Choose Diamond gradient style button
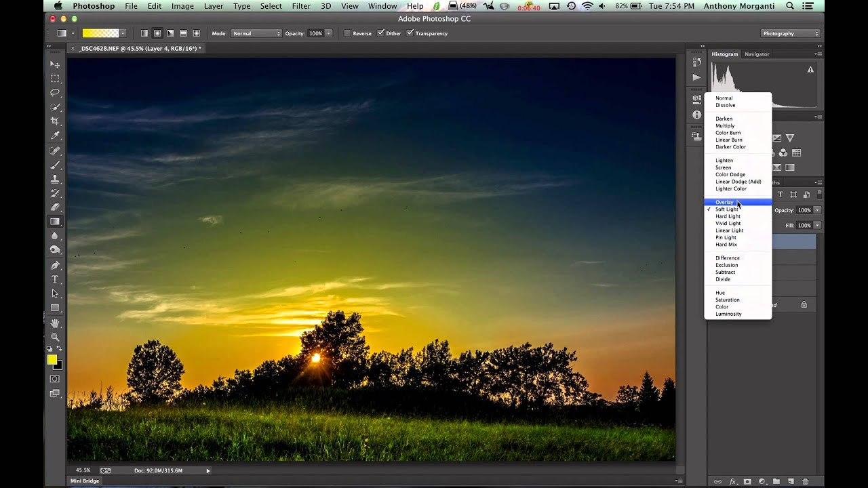The width and height of the screenshot is (868, 488). [196, 33]
